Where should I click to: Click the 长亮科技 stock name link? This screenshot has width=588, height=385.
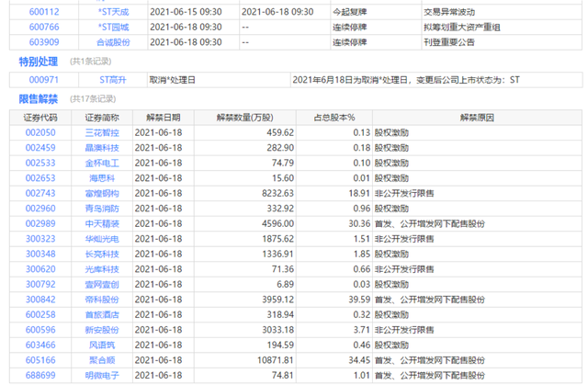(x=102, y=255)
